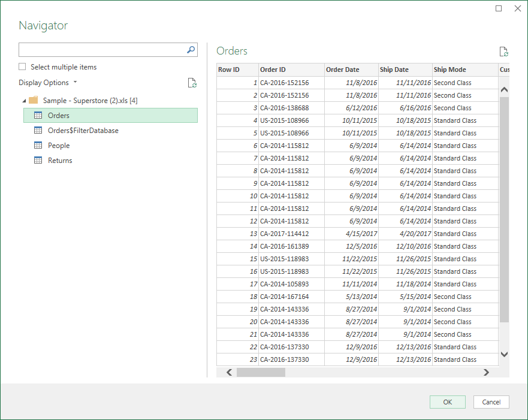Screen dimensions: 528x420
Task: Select the People table entry
Action: (60, 145)
